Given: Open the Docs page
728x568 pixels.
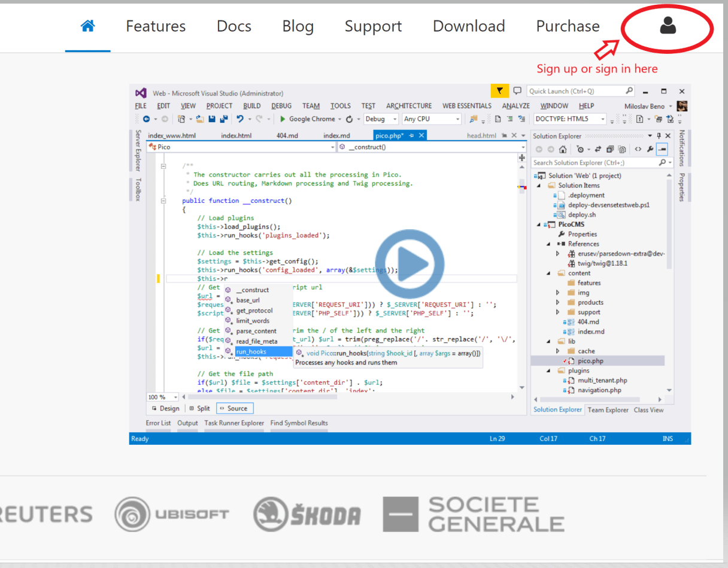Looking at the screenshot, I should [x=234, y=26].
